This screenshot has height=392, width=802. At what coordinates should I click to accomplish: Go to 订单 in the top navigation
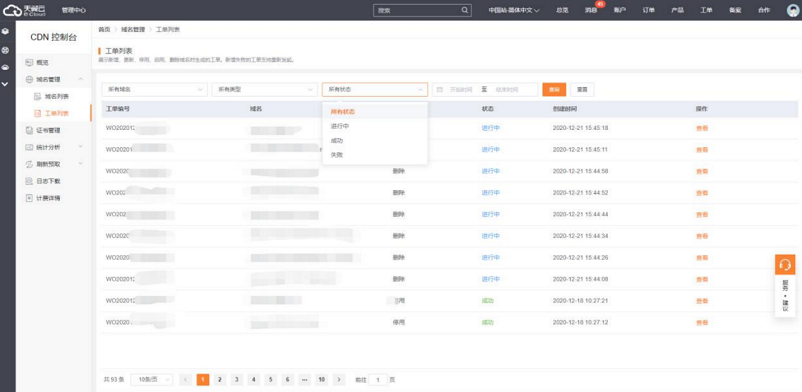[x=649, y=10]
